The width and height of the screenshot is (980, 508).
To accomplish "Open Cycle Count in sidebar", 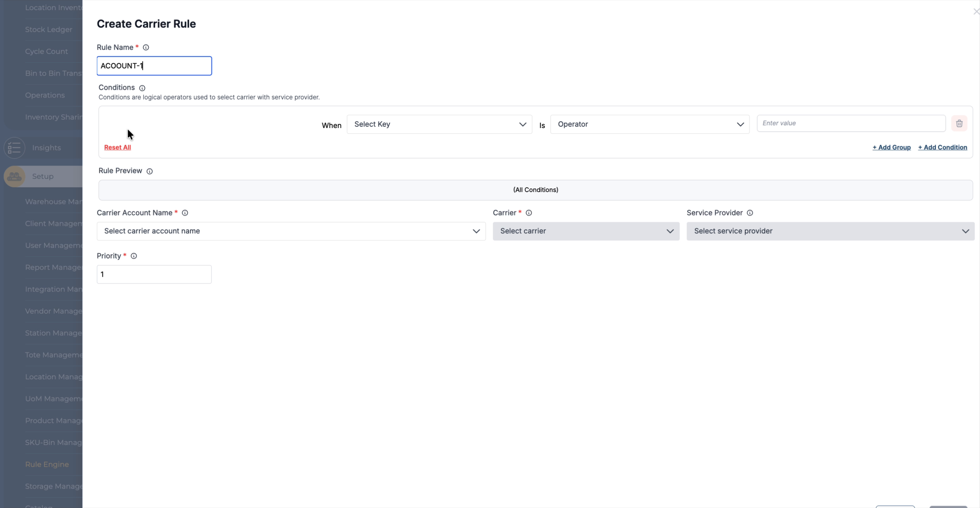I will pyautogui.click(x=46, y=52).
